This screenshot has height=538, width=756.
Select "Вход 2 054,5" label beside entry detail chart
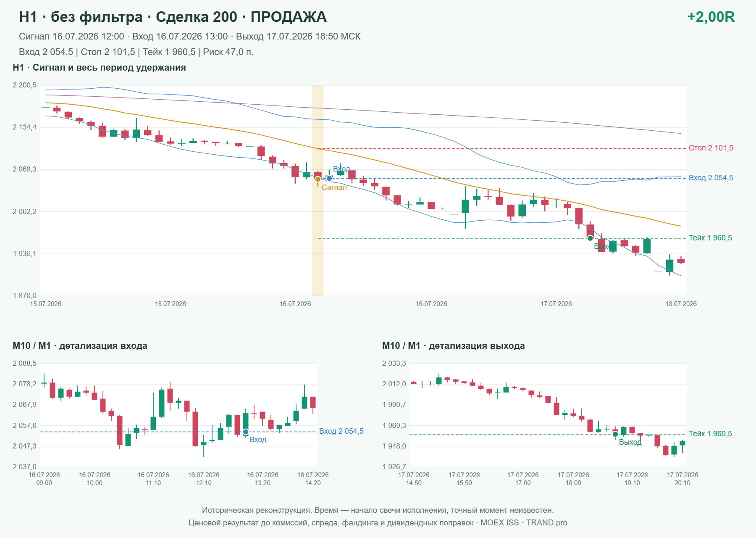click(x=341, y=431)
